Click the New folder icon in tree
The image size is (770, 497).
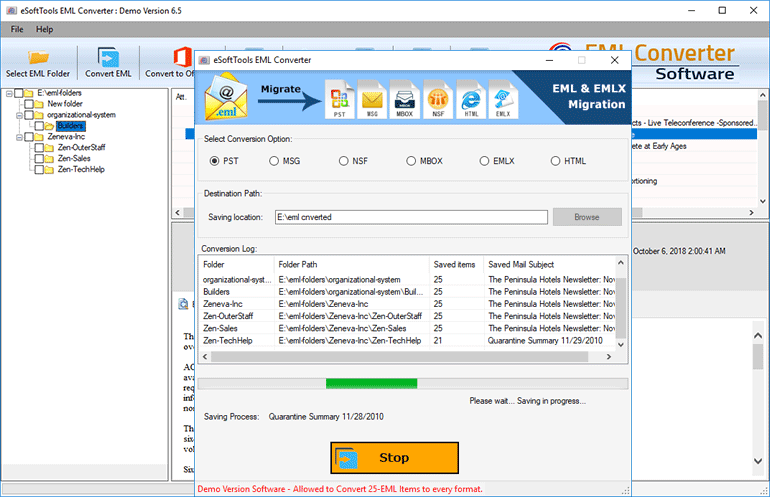(x=39, y=104)
